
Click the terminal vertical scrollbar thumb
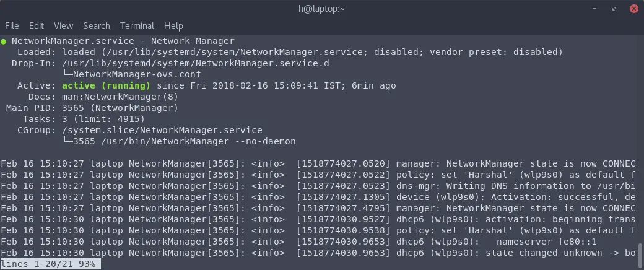pyautogui.click(x=640, y=251)
